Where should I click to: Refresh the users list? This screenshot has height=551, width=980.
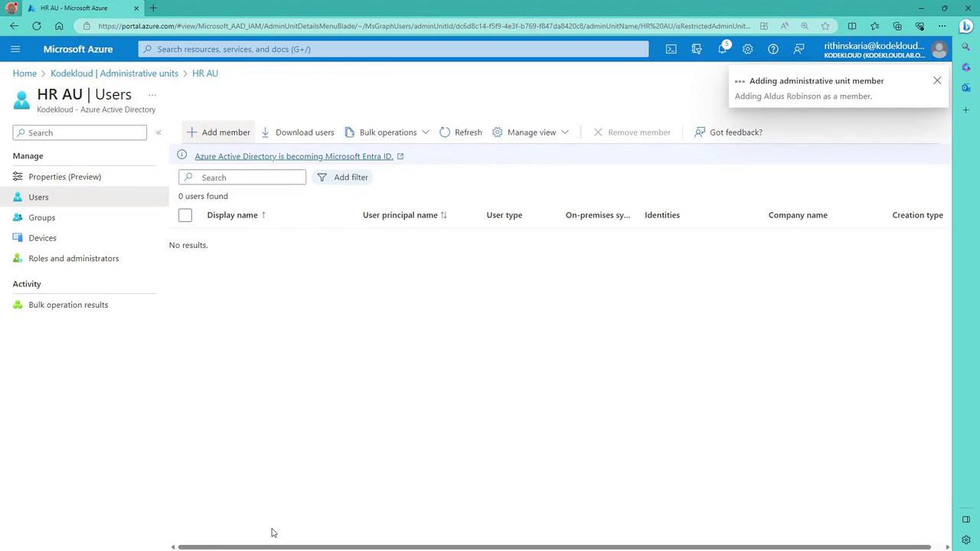pos(461,132)
